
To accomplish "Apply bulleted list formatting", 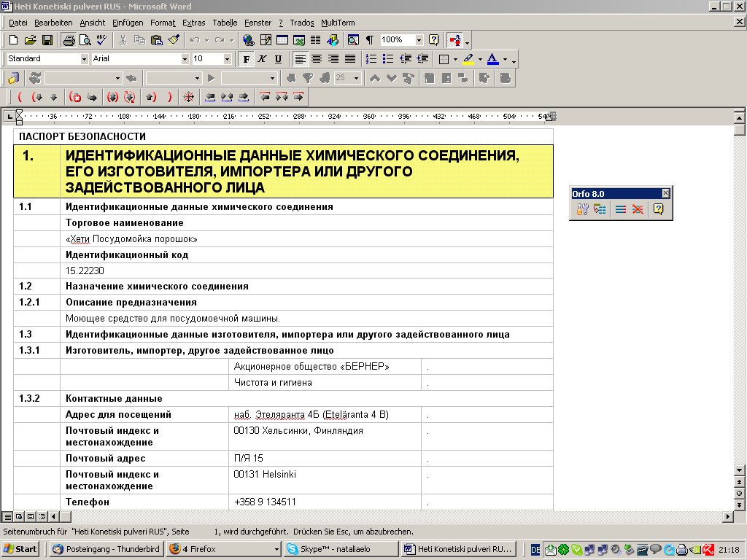I will click(x=388, y=59).
